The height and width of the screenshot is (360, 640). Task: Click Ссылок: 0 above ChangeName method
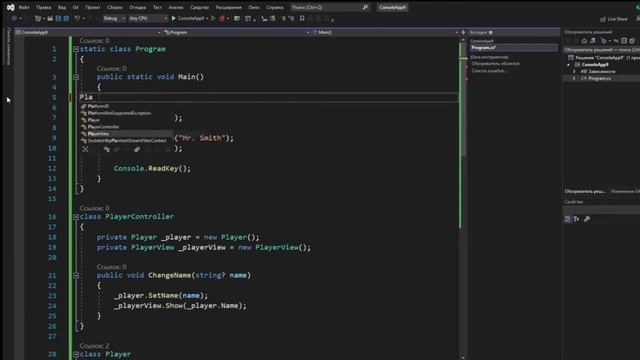coord(111,267)
